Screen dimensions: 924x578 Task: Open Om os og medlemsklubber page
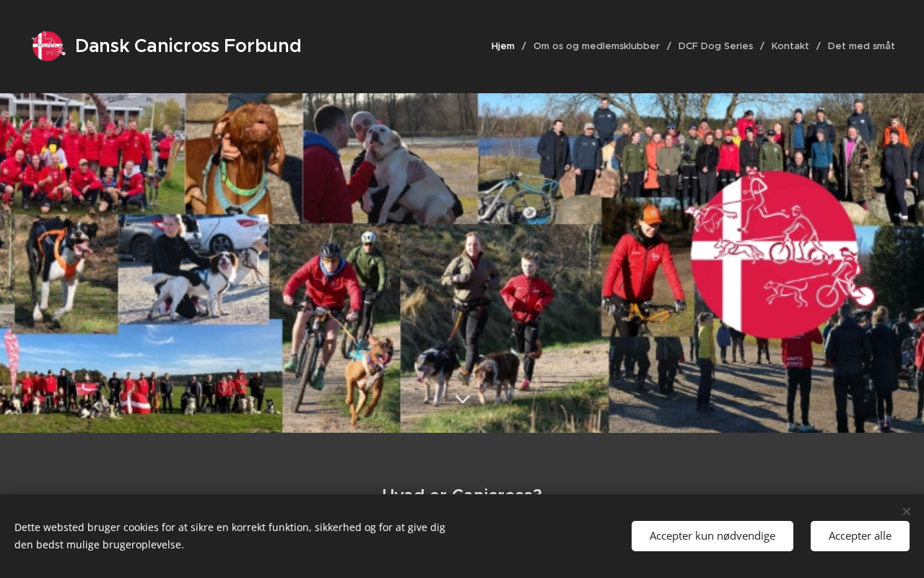click(596, 46)
